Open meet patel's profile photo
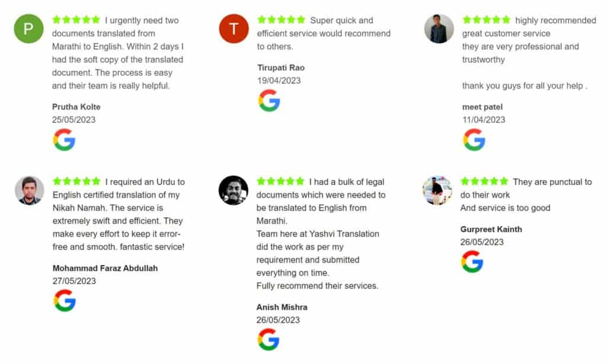This screenshot has width=607, height=364. pos(439,29)
